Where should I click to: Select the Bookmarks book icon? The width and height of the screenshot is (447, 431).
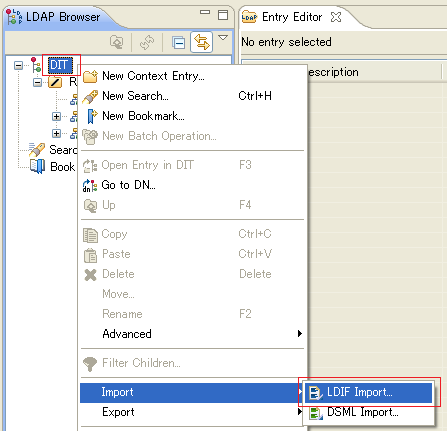pos(37,166)
